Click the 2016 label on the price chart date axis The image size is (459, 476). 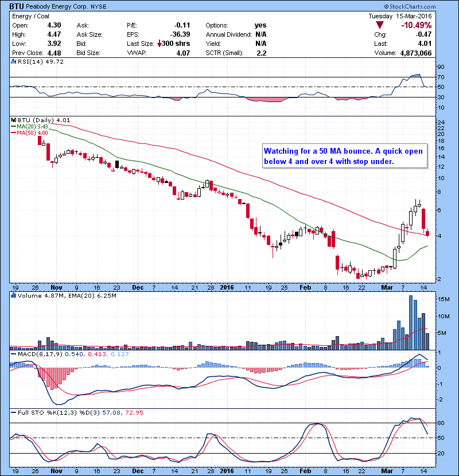(x=227, y=287)
